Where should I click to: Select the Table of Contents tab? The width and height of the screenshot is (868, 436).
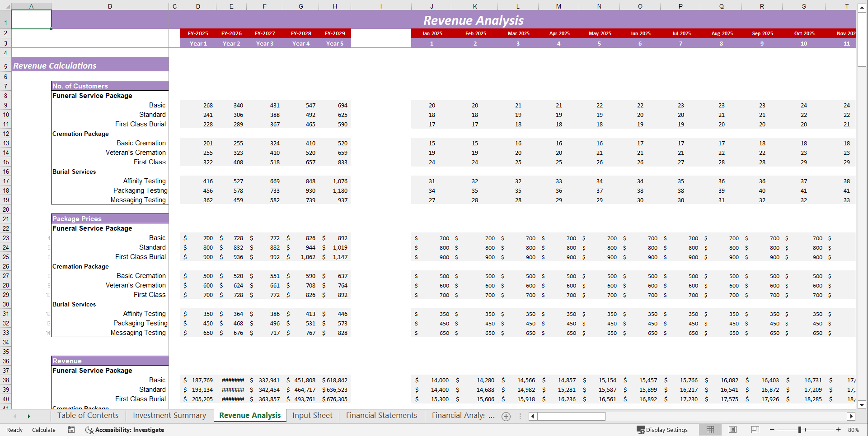pyautogui.click(x=87, y=415)
